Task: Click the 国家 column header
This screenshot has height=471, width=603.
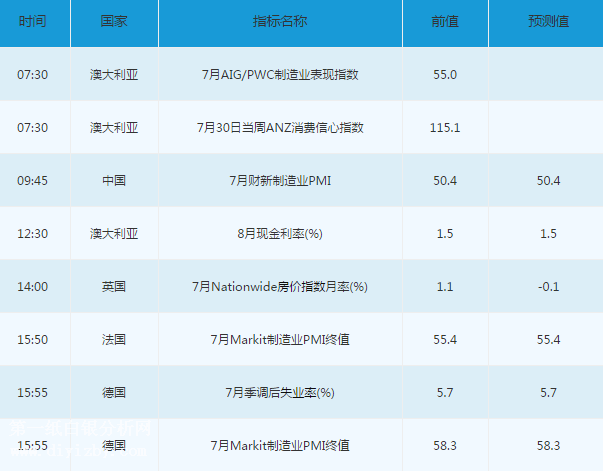Action: (113, 22)
